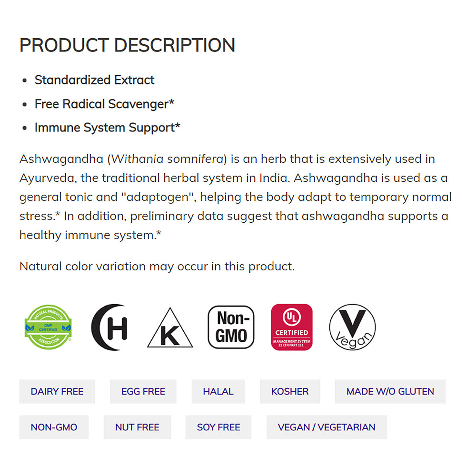The height and width of the screenshot is (476, 476).
Task: Open the KOSHER tag button
Action: tap(290, 391)
